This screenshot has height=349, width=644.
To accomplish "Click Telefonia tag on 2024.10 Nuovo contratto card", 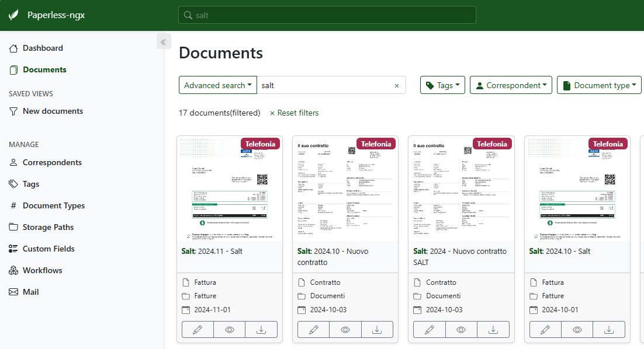I will (x=376, y=144).
